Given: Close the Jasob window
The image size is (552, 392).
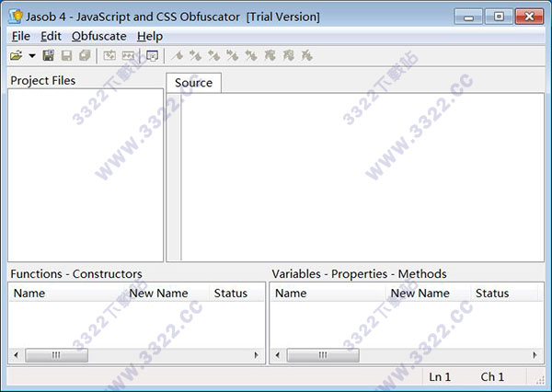Looking at the screenshot, I should [530, 17].
